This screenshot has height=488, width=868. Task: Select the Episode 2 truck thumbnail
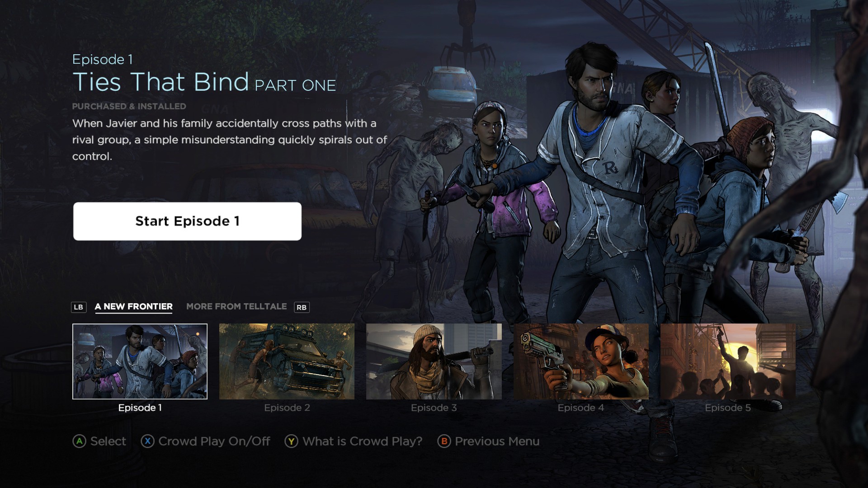(287, 361)
